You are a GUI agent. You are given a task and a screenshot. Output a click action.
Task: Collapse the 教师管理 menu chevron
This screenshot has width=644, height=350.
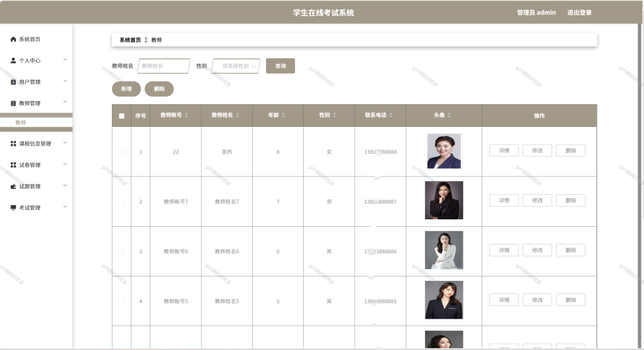65,102
